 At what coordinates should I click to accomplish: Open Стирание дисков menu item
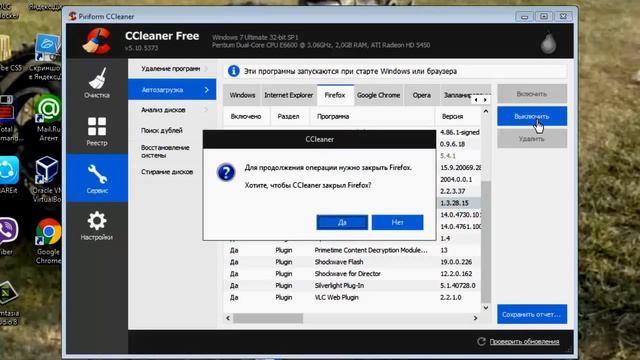[x=167, y=172]
